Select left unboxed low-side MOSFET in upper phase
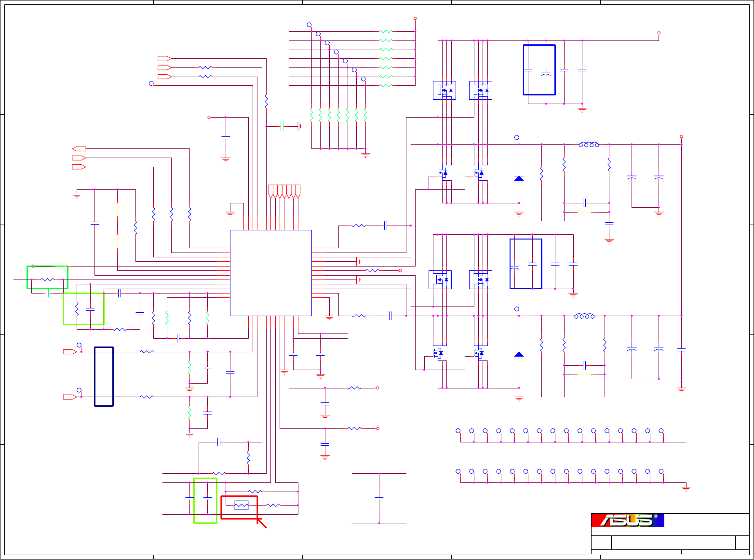754x560 pixels. coord(442,172)
